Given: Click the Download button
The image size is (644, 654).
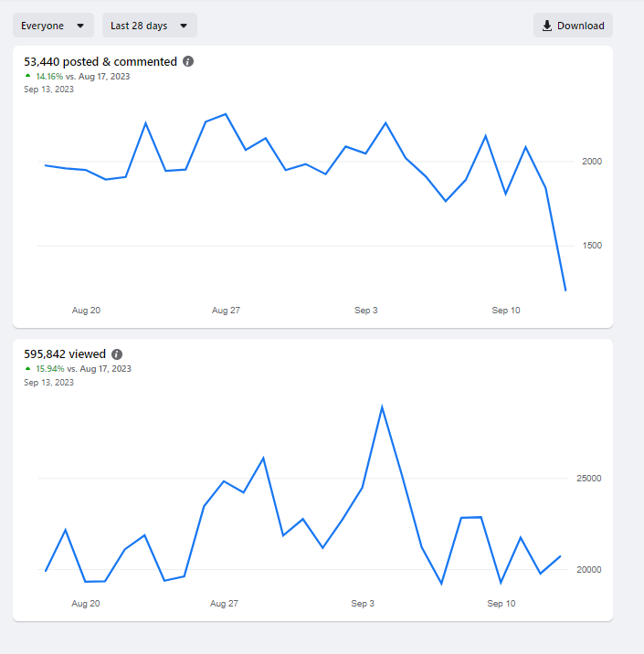Looking at the screenshot, I should point(573,26).
